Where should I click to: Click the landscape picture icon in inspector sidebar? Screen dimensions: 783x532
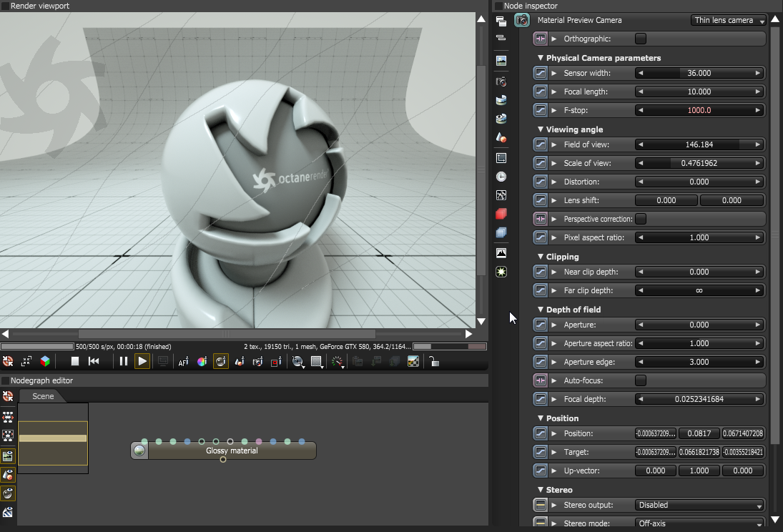click(501, 61)
